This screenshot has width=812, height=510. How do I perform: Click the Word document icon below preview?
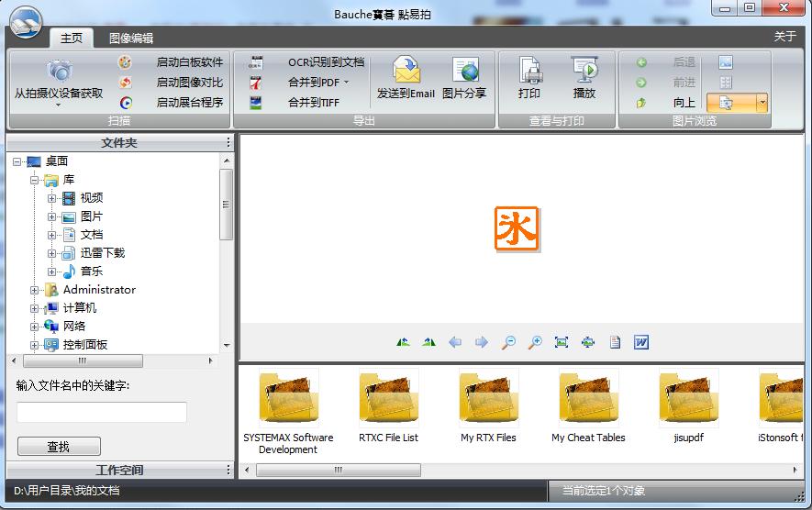coord(641,342)
